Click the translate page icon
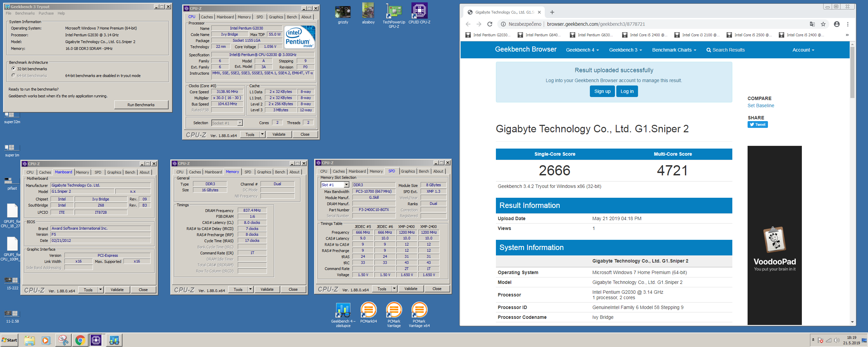 pos(812,24)
